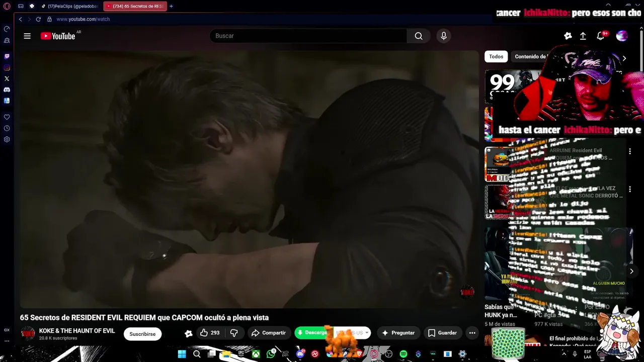
Task: Open GX Cleaner in sidebar
Action: [x=7, y=40]
